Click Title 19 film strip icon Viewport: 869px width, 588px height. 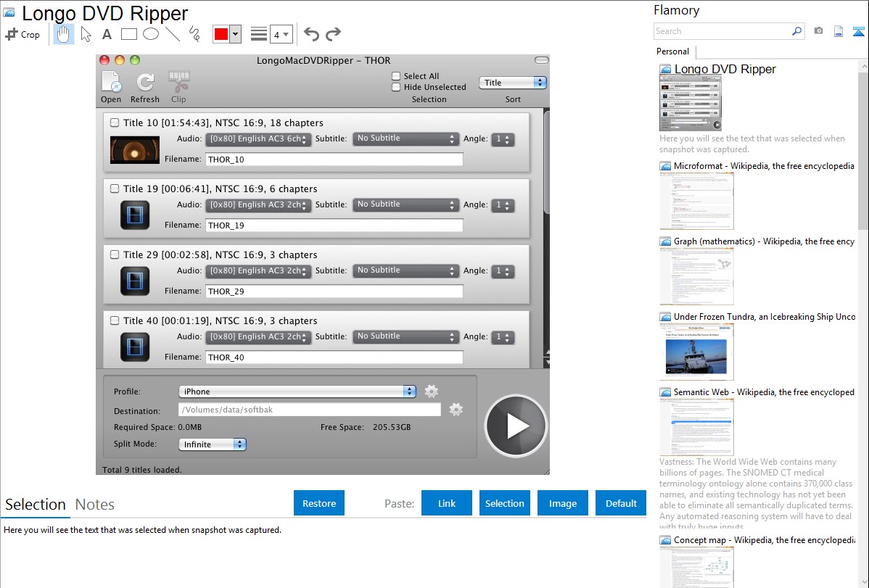tap(135, 215)
